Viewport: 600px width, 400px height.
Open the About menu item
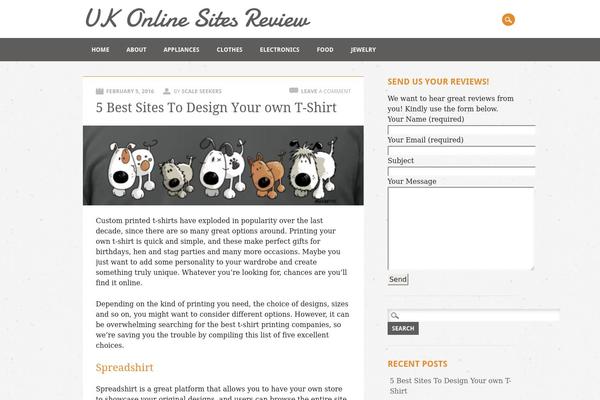(136, 50)
